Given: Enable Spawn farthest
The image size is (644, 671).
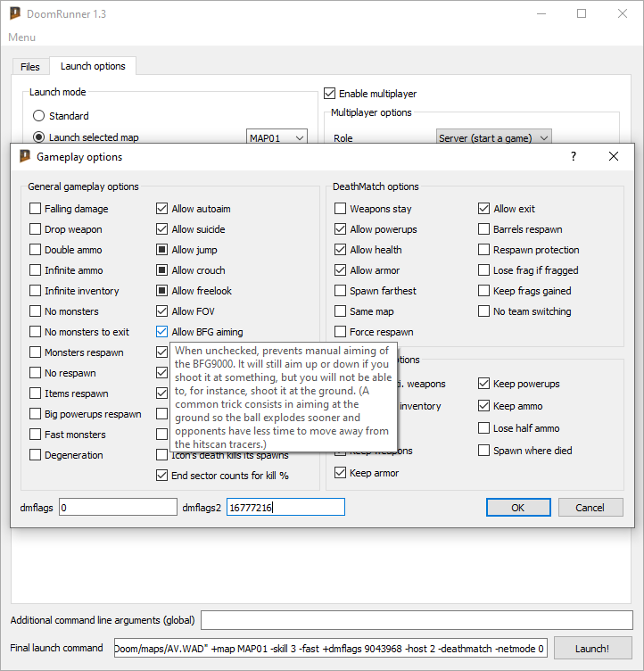Looking at the screenshot, I should [x=340, y=291].
